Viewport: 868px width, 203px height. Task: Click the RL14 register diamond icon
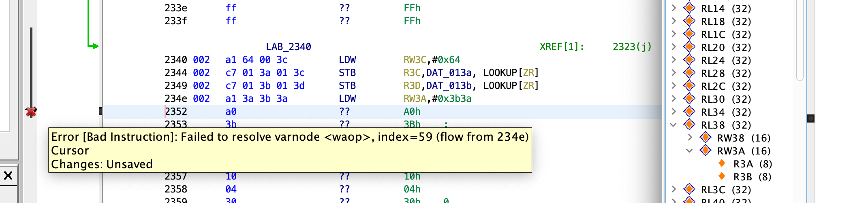click(x=689, y=8)
